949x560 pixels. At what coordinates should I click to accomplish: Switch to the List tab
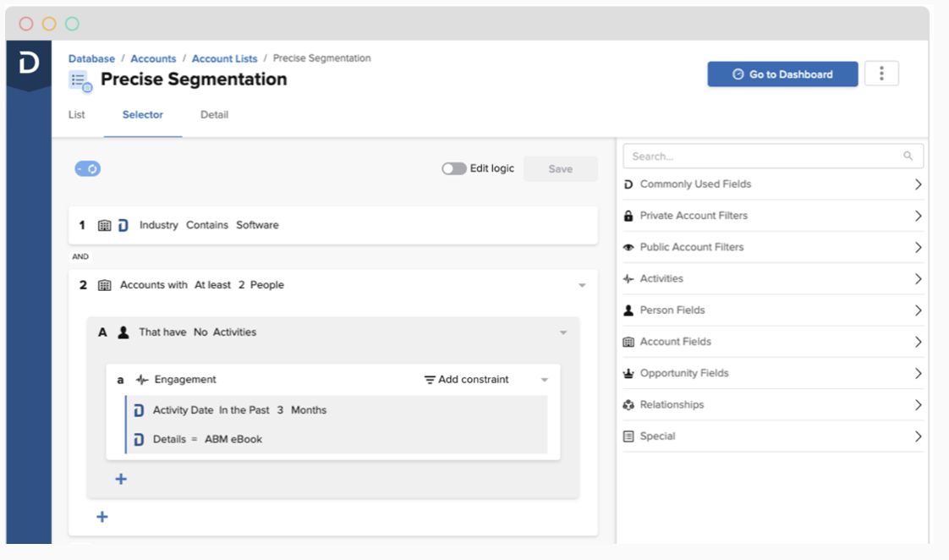[x=77, y=115]
